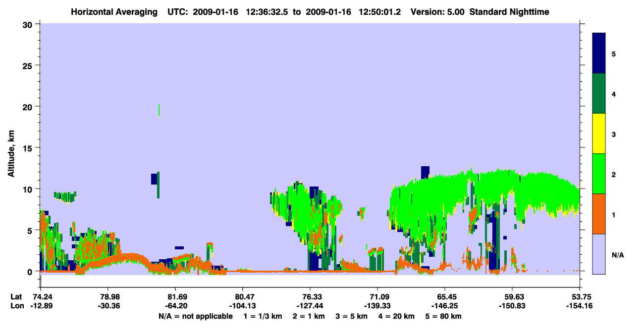This screenshot has width=644, height=330.
Task: Click the altitude tick label 15
Action: (28, 148)
